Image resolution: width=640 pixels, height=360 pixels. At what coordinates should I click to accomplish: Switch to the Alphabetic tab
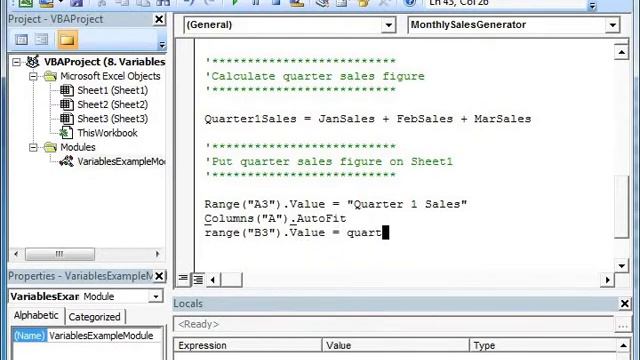[x=36, y=316]
